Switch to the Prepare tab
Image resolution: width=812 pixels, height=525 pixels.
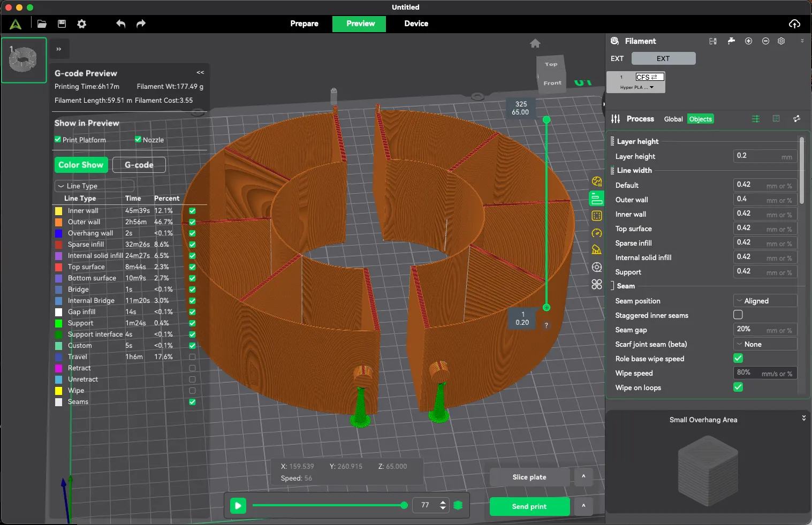pos(304,24)
